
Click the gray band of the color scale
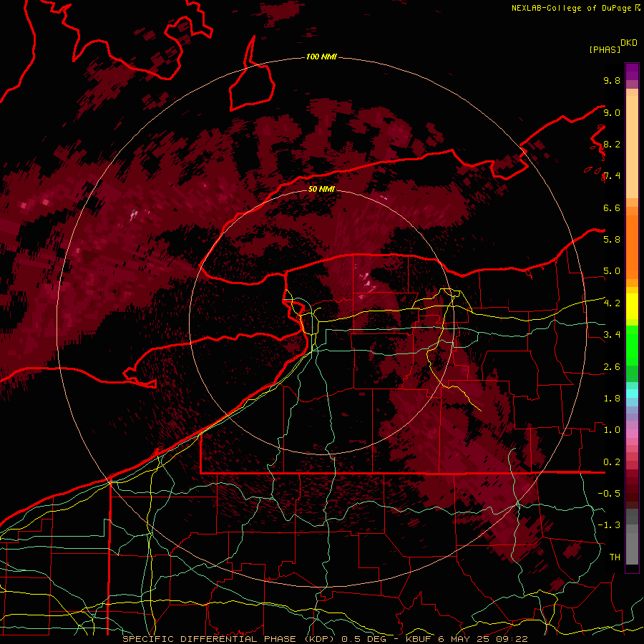632,536
